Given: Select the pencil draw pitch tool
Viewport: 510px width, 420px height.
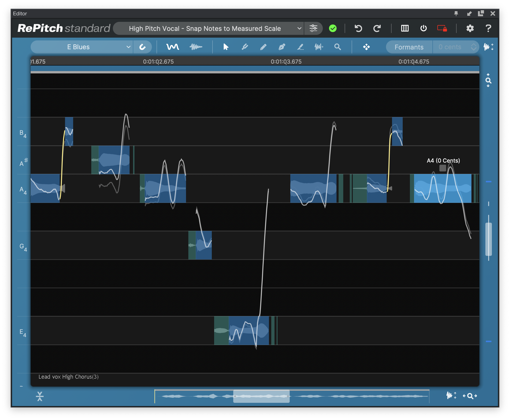Looking at the screenshot, I should click(263, 47).
